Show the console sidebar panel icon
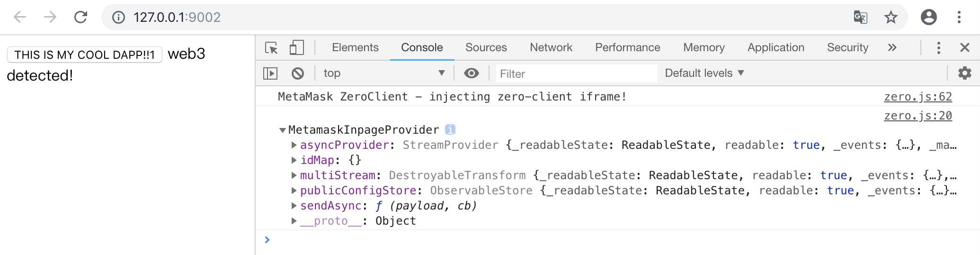980x255 pixels. click(x=270, y=73)
